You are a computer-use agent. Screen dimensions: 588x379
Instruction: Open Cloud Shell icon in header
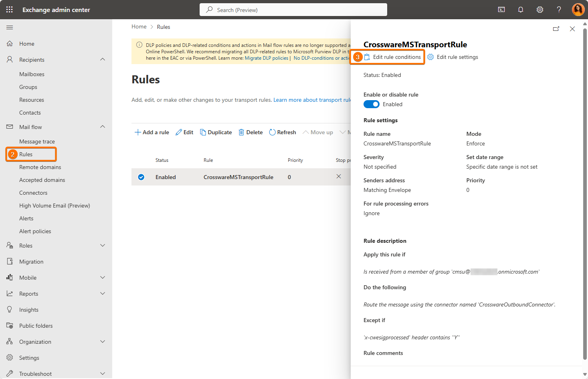point(501,10)
